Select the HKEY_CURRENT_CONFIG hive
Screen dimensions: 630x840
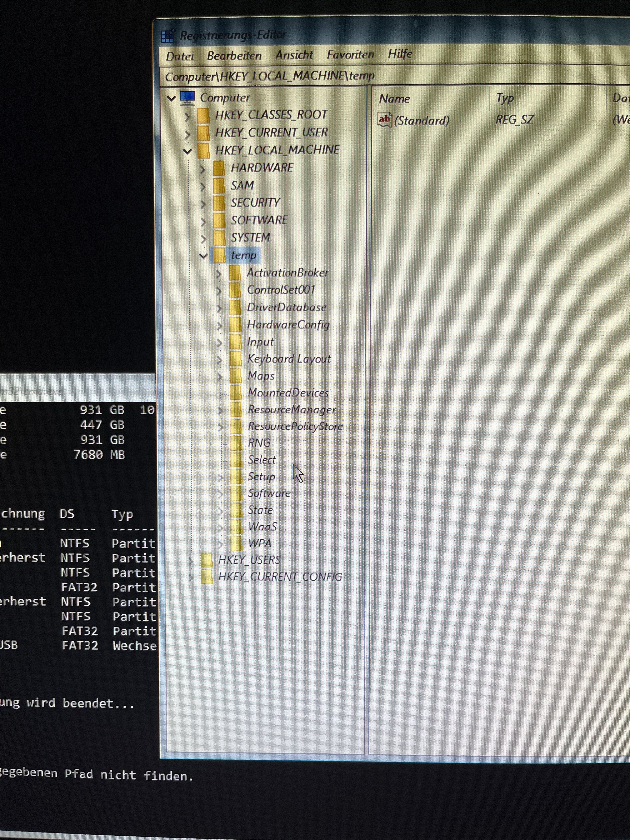[x=280, y=577]
